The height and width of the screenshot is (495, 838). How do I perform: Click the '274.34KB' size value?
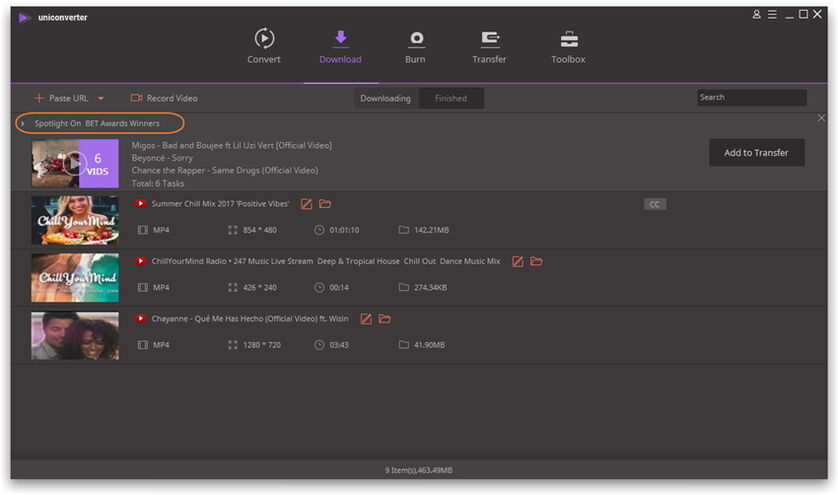pos(430,288)
